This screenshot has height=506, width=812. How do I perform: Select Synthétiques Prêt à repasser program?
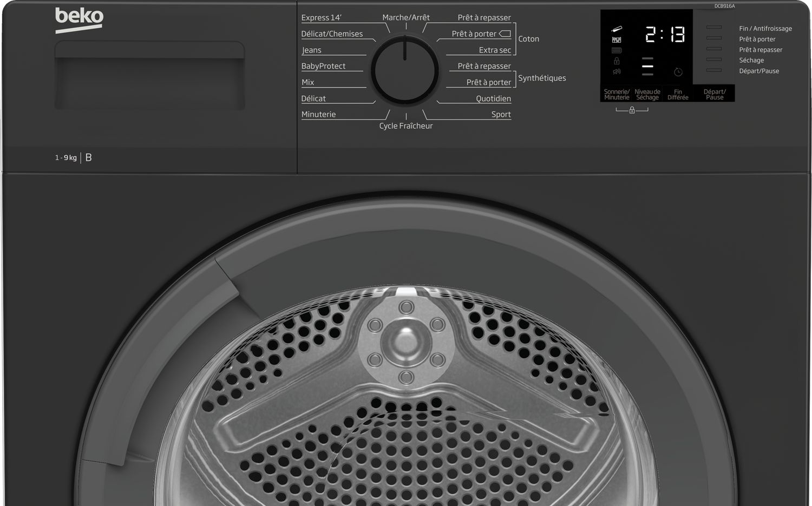[x=484, y=66]
